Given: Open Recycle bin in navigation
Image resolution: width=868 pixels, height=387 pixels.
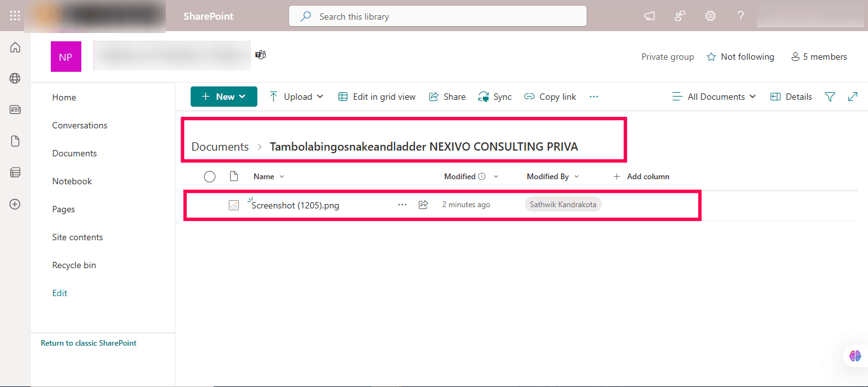Looking at the screenshot, I should click(x=74, y=265).
